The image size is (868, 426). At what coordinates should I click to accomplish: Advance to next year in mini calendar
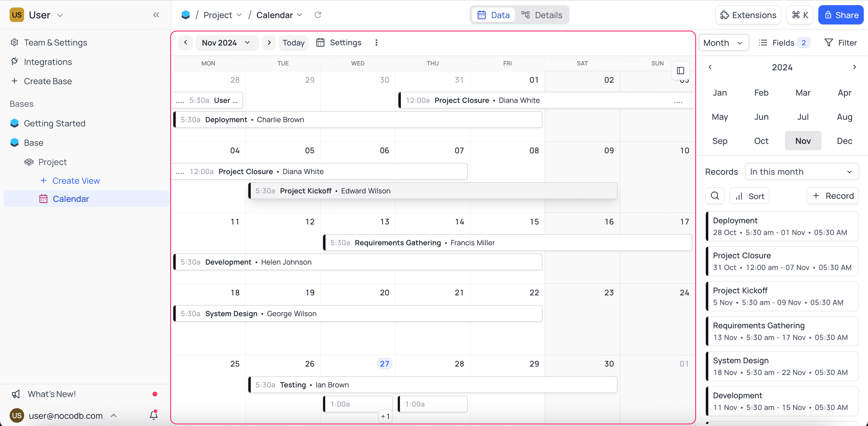tap(854, 67)
